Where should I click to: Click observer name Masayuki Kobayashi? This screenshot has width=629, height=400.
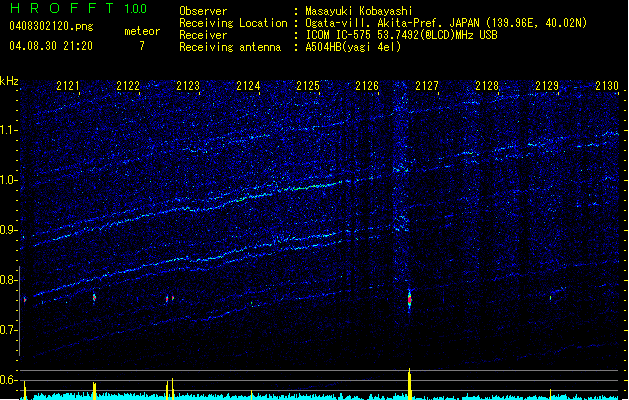click(x=359, y=11)
